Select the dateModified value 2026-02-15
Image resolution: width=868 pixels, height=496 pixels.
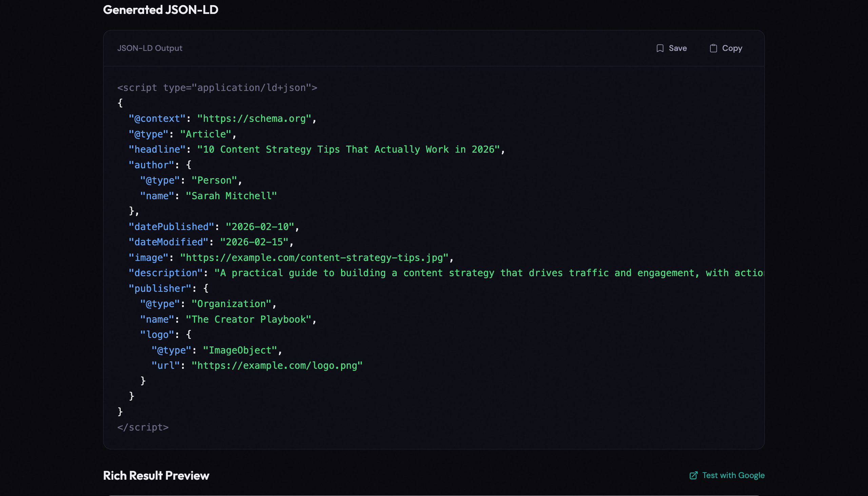point(255,242)
